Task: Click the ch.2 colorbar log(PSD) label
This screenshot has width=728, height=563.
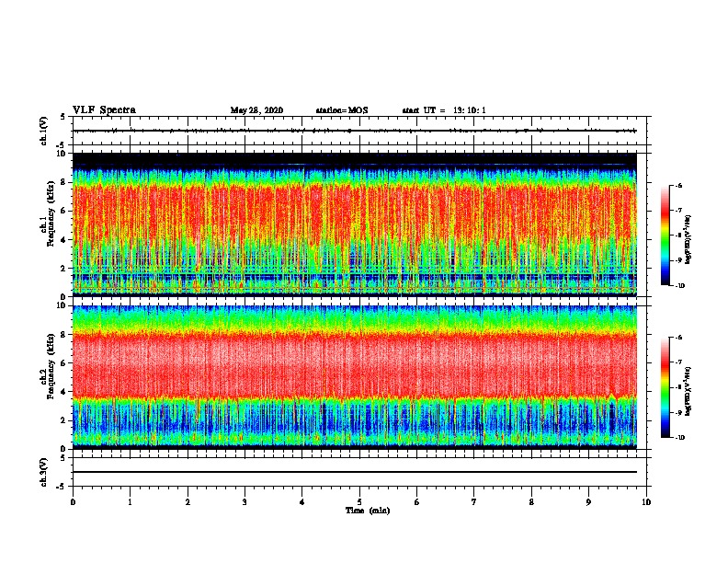Action: pos(688,391)
